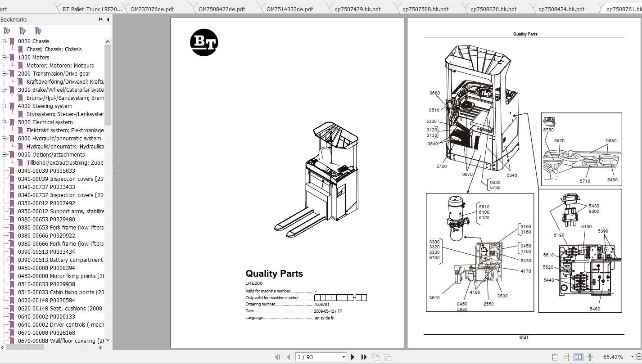Go to the previous page
This screenshot has height=364, width=642.
click(289, 357)
